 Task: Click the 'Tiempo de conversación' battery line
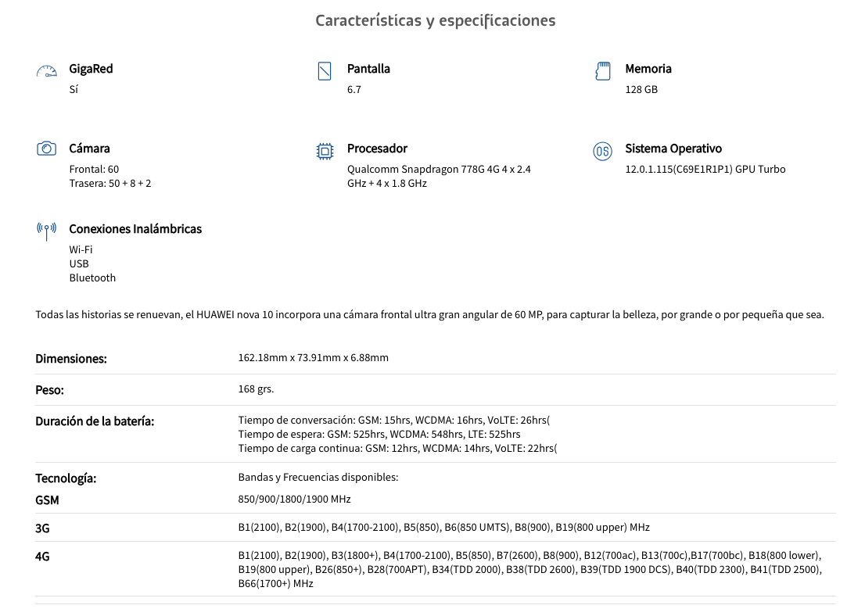click(x=394, y=421)
